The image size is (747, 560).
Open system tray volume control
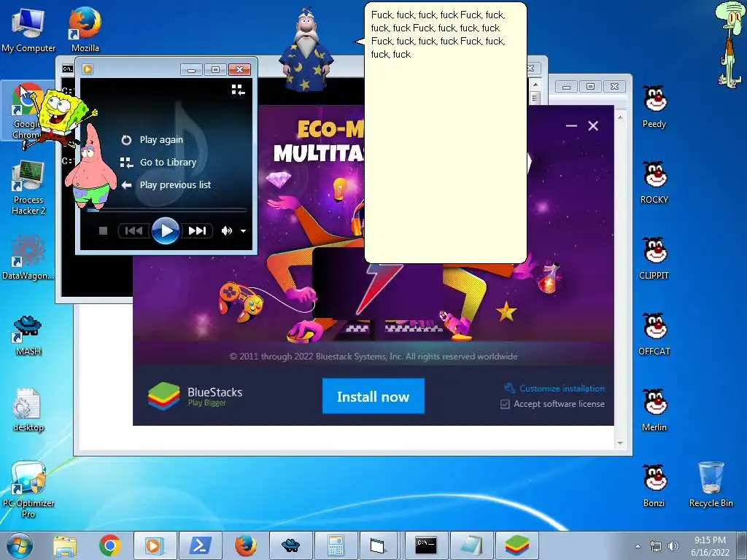[673, 546]
